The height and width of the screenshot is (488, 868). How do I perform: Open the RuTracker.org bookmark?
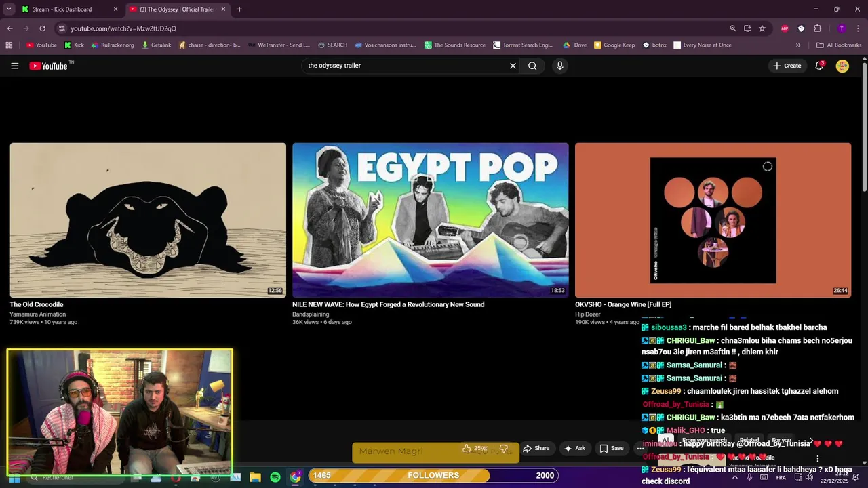[x=112, y=45]
